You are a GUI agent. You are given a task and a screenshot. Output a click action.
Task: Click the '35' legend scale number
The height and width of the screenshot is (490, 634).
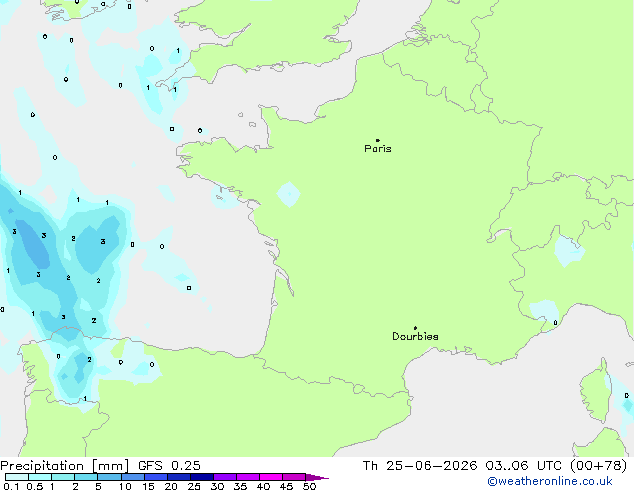pyautogui.click(x=240, y=486)
